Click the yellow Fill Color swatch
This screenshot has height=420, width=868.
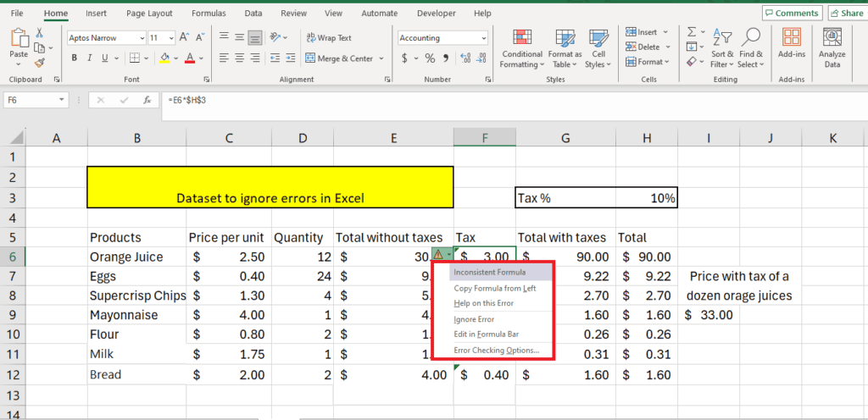(164, 58)
